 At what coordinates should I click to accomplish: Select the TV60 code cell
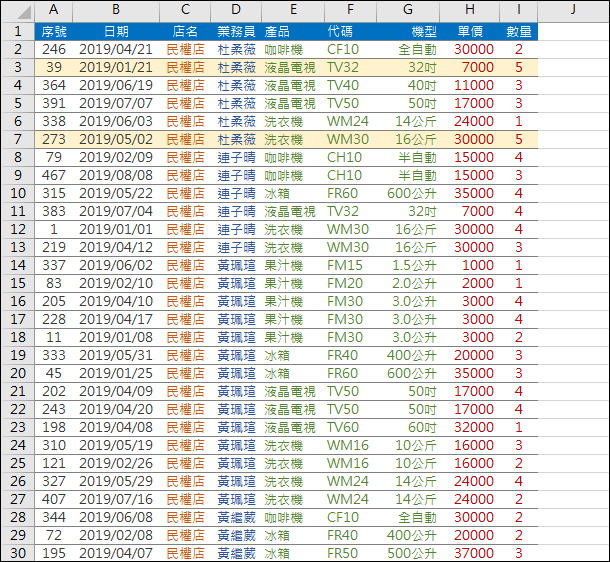pyautogui.click(x=351, y=427)
